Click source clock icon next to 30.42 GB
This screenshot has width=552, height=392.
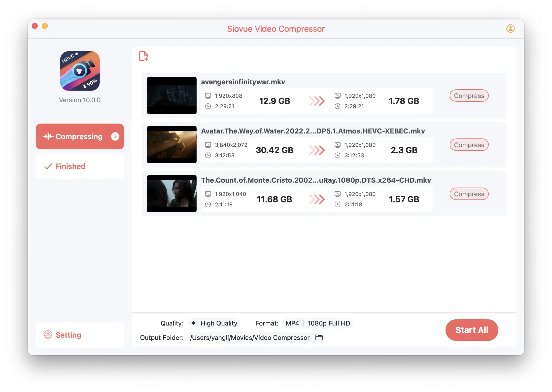(208, 155)
